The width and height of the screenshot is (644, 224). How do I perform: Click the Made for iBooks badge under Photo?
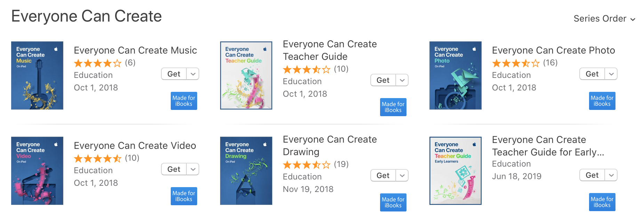(x=602, y=101)
